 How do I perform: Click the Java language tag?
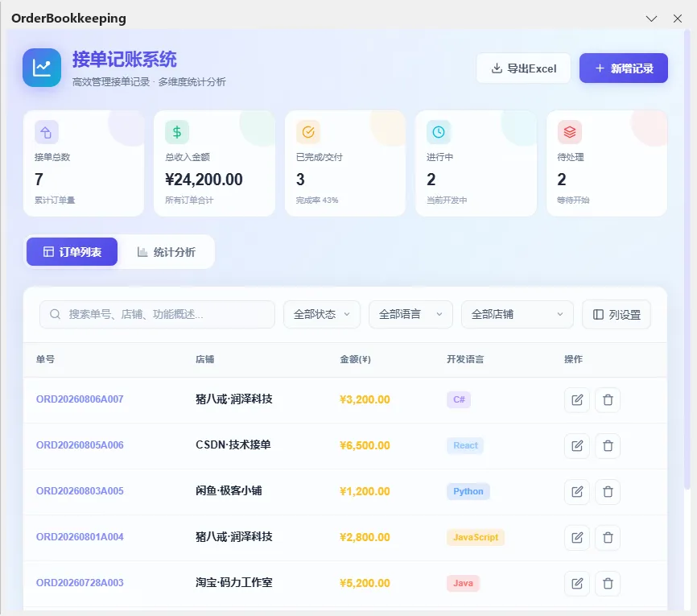coord(463,583)
